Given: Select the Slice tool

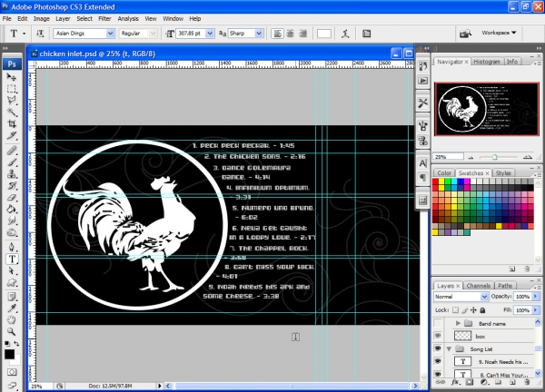Looking at the screenshot, I should click(12, 135).
